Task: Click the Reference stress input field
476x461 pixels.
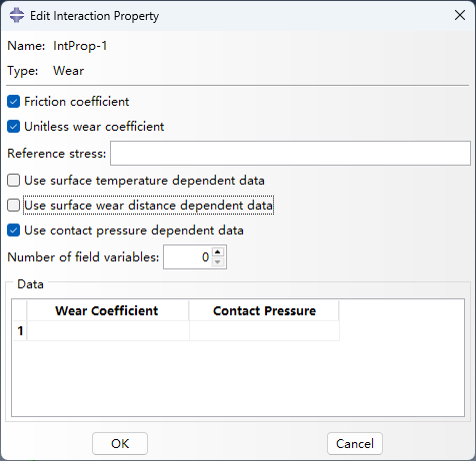Action: pos(290,153)
